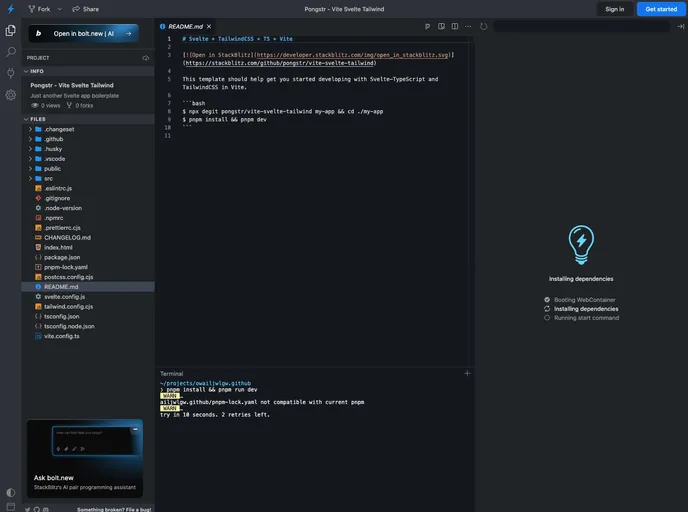
Task: Open vite.config.ts in the file tree
Action: pos(88,336)
